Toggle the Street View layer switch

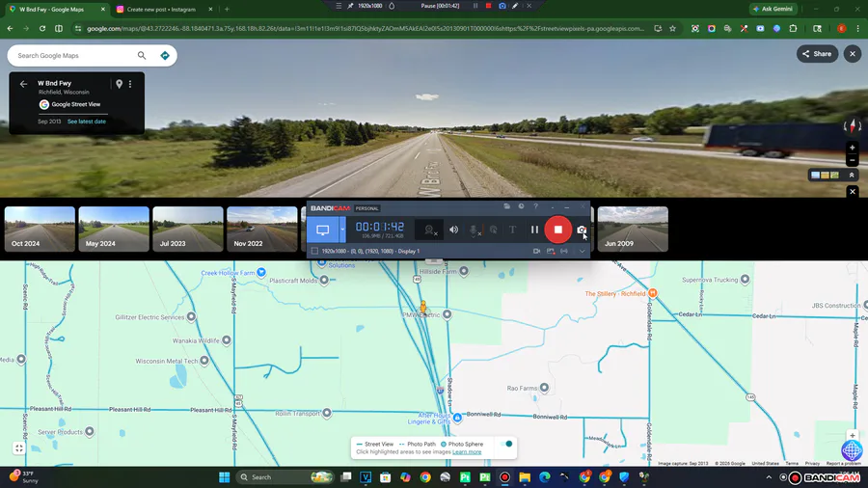coord(506,444)
